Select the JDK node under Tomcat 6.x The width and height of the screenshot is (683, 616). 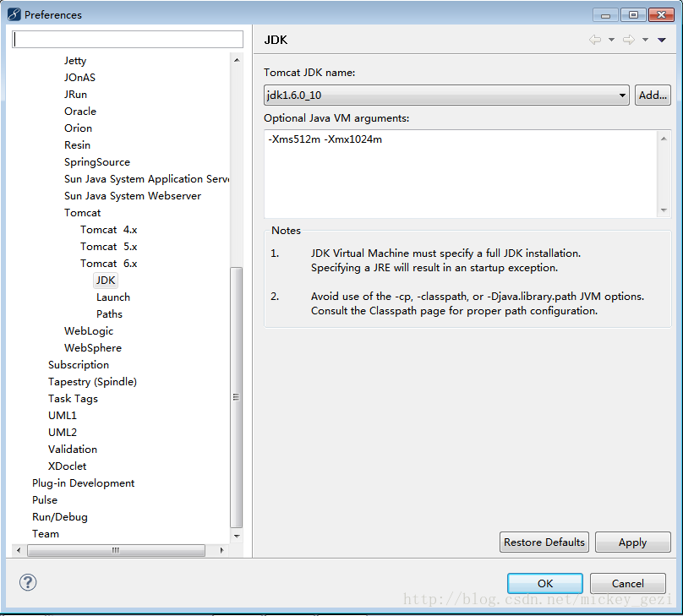106,281
